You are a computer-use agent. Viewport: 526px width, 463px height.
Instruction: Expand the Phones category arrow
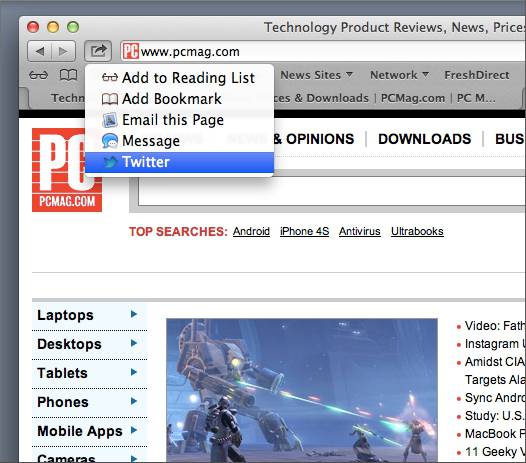click(134, 401)
